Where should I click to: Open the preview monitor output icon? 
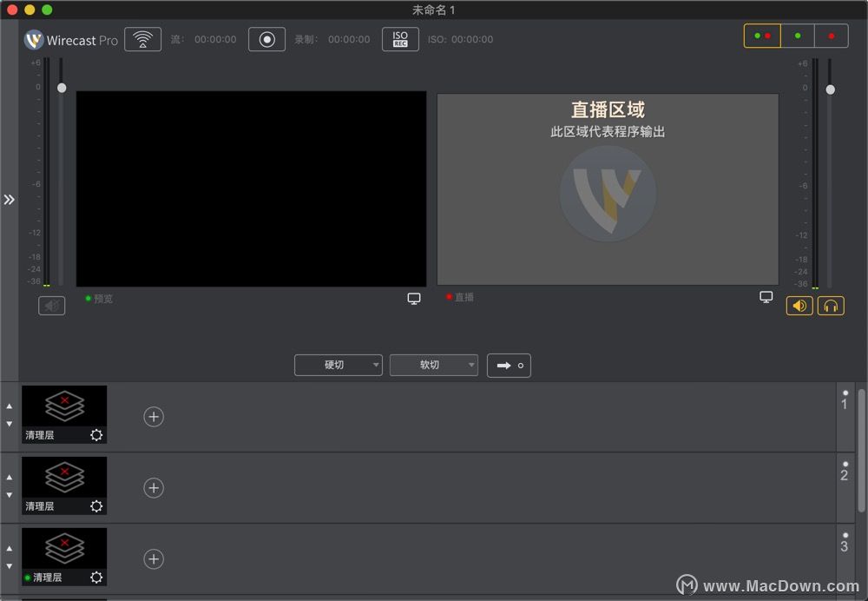point(414,299)
